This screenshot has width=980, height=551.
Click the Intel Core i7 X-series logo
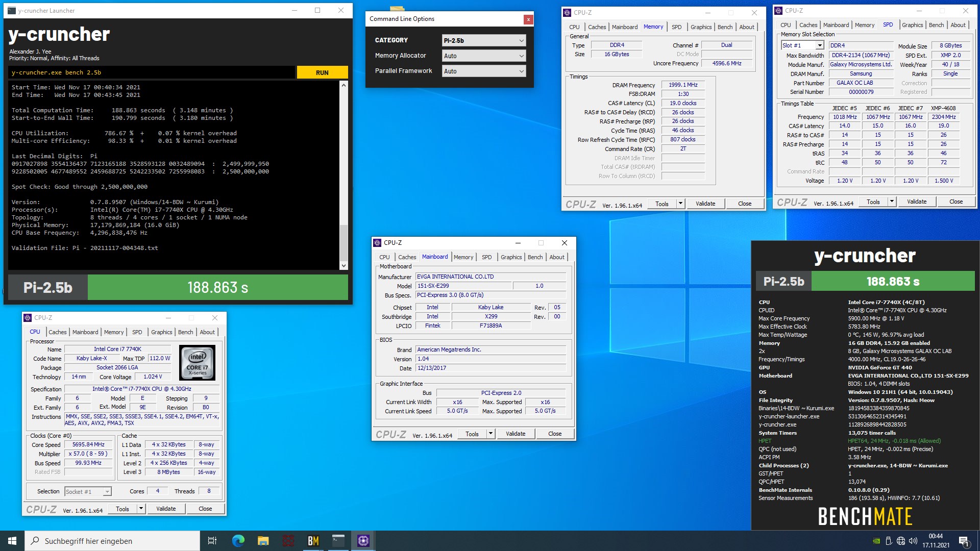click(197, 362)
